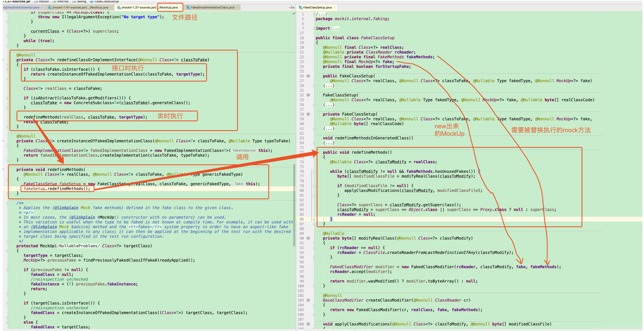Click 'public final class FakeClassSetup' declaration
This screenshot has height=331, width=644.
355,38
